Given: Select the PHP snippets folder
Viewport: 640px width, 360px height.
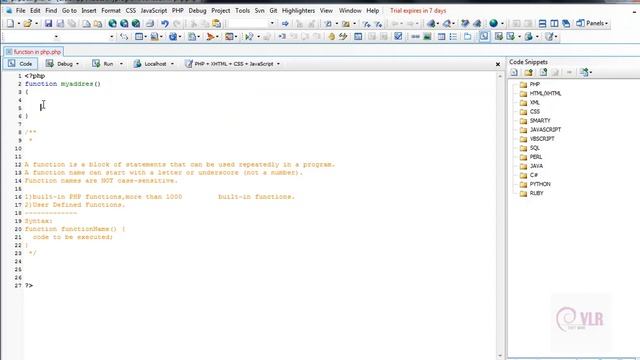Looking at the screenshot, I should click(x=530, y=84).
